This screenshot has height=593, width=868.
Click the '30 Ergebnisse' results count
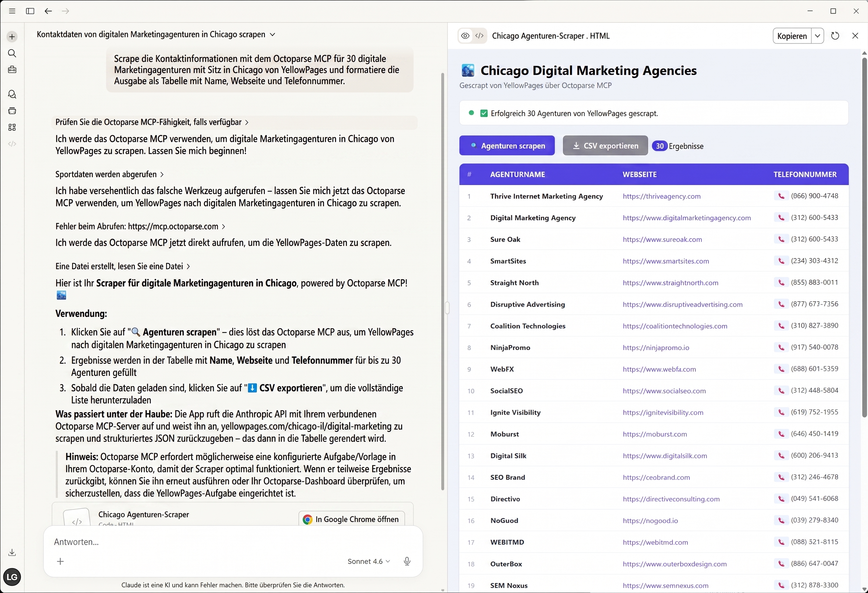click(x=678, y=146)
